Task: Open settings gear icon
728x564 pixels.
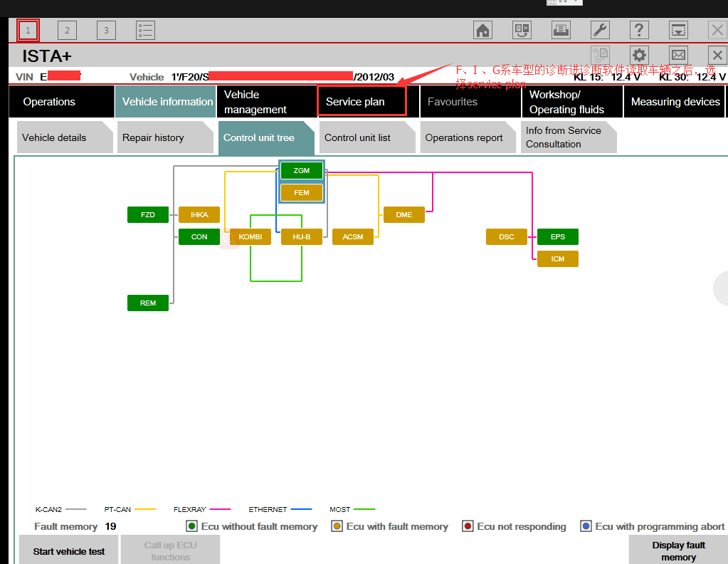Action: pyautogui.click(x=639, y=56)
